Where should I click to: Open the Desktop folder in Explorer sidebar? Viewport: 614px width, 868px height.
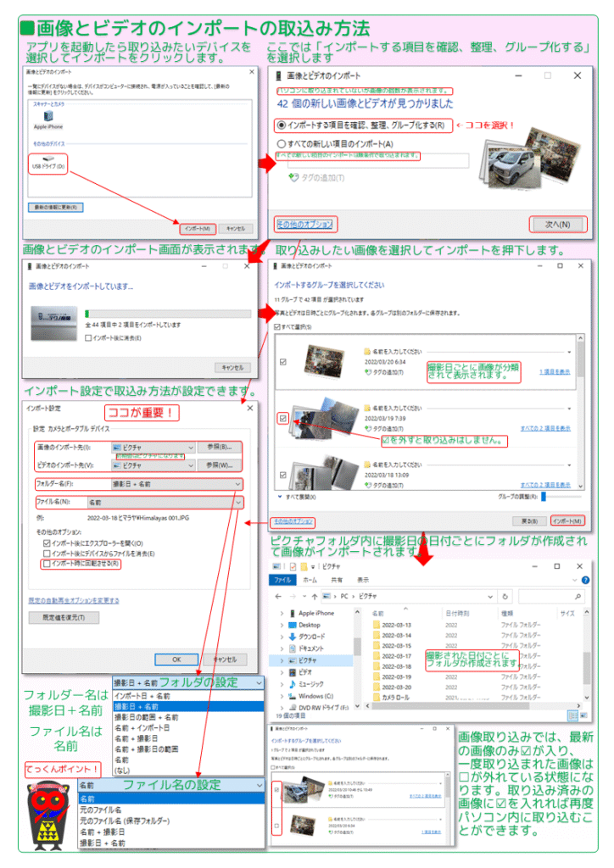309,625
